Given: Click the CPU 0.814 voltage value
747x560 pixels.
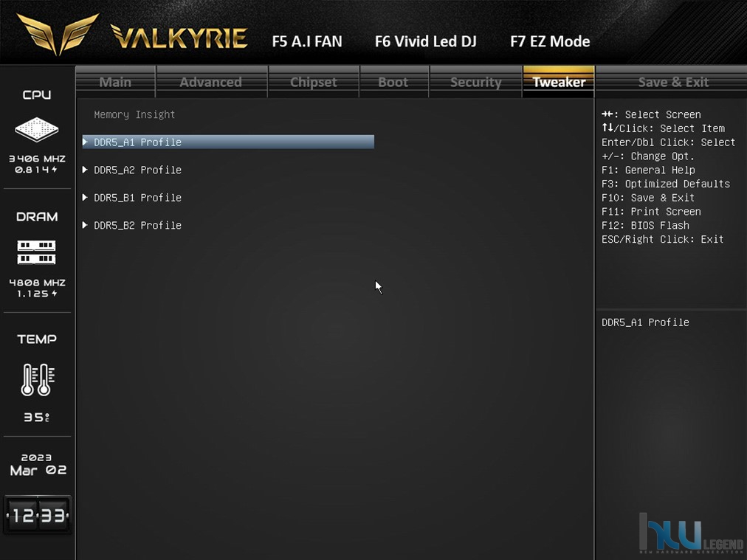Looking at the screenshot, I should (36, 170).
